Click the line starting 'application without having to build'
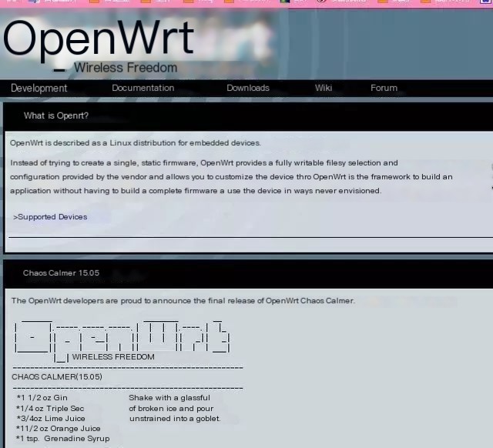This screenshot has width=493, height=448. click(196, 191)
